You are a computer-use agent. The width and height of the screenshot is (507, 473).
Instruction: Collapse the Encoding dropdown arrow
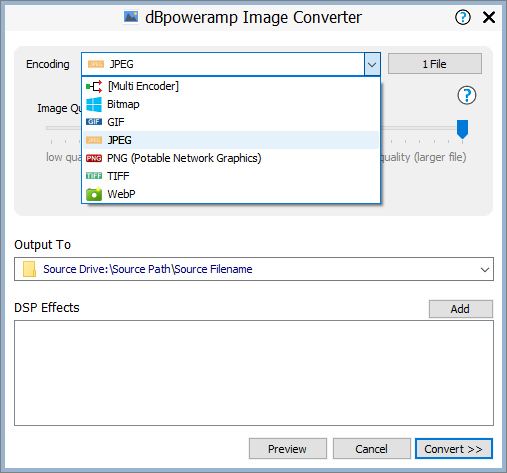click(x=372, y=64)
